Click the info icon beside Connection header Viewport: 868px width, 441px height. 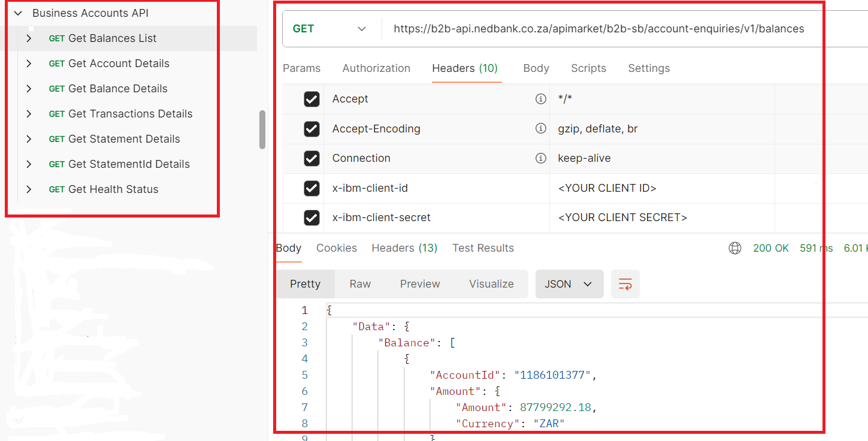540,158
